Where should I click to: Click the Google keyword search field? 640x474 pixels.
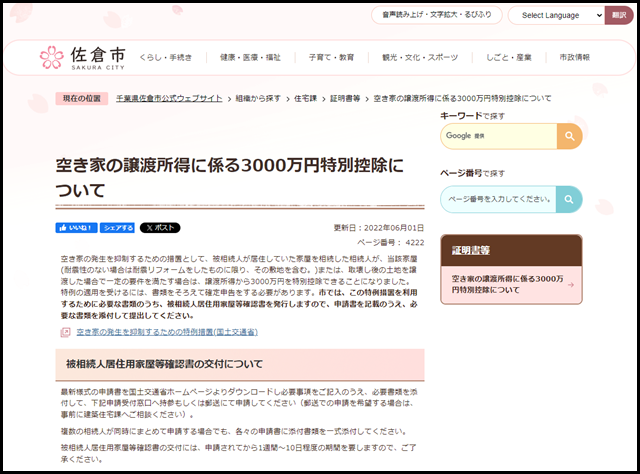tap(499, 136)
